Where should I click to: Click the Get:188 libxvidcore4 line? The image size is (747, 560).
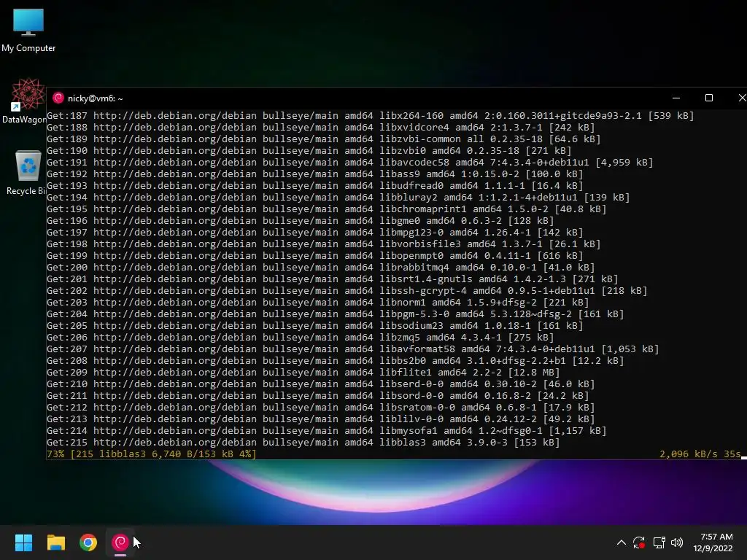pos(321,127)
